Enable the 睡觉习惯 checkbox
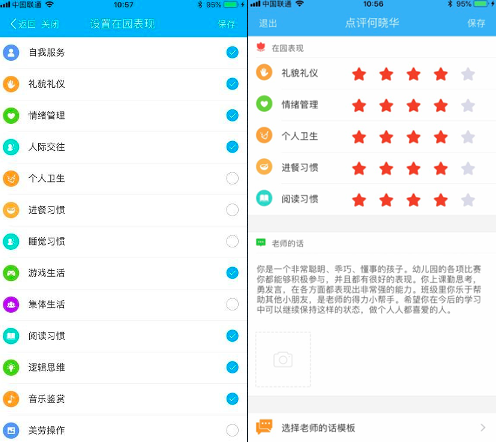496x442 pixels. (232, 241)
